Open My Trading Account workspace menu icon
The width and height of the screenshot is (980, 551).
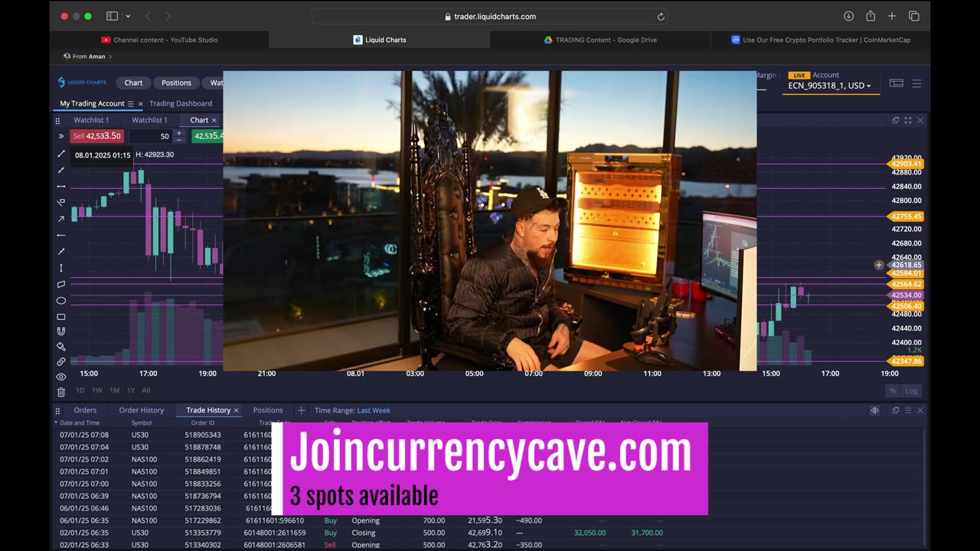130,103
